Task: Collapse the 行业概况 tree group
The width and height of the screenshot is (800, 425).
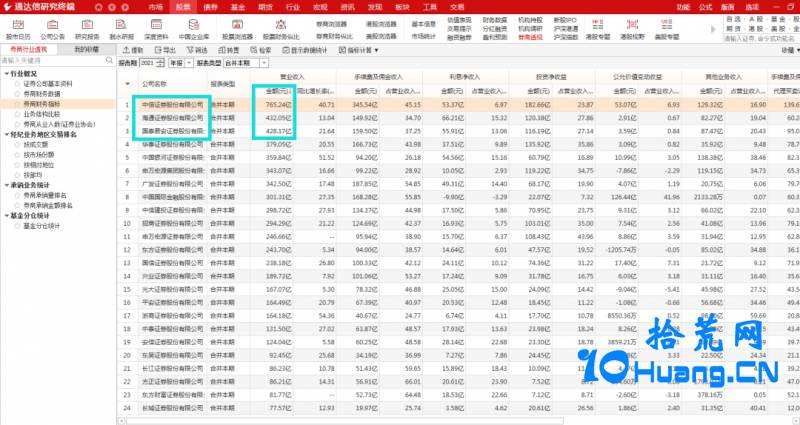Action: coord(7,74)
